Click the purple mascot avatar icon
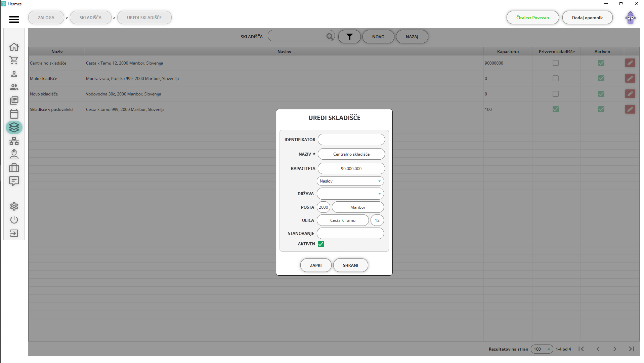Screen dimensions: 644x363 click(630, 18)
